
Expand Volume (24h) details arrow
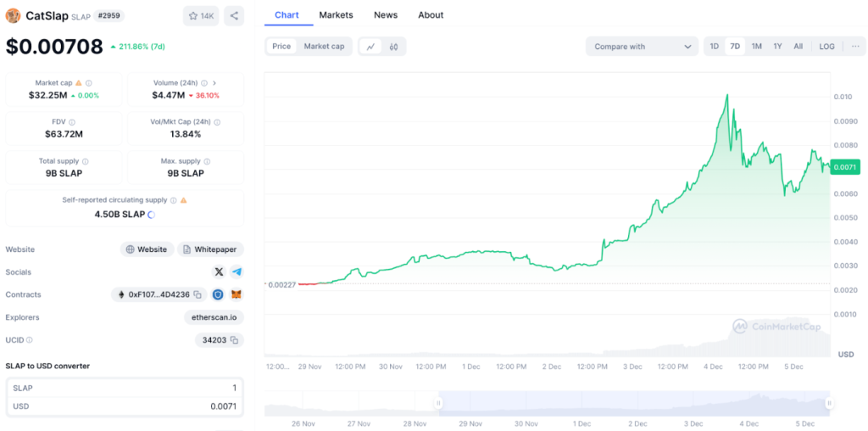pyautogui.click(x=214, y=82)
